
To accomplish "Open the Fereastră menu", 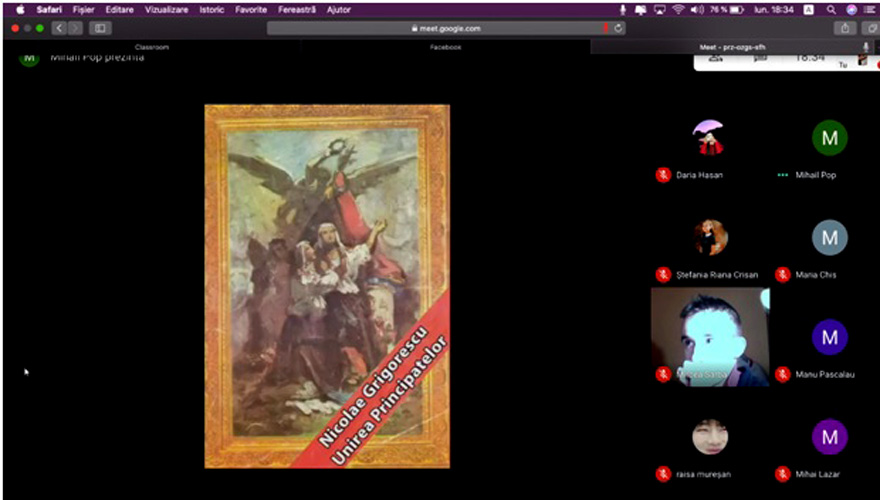I will click(x=297, y=10).
